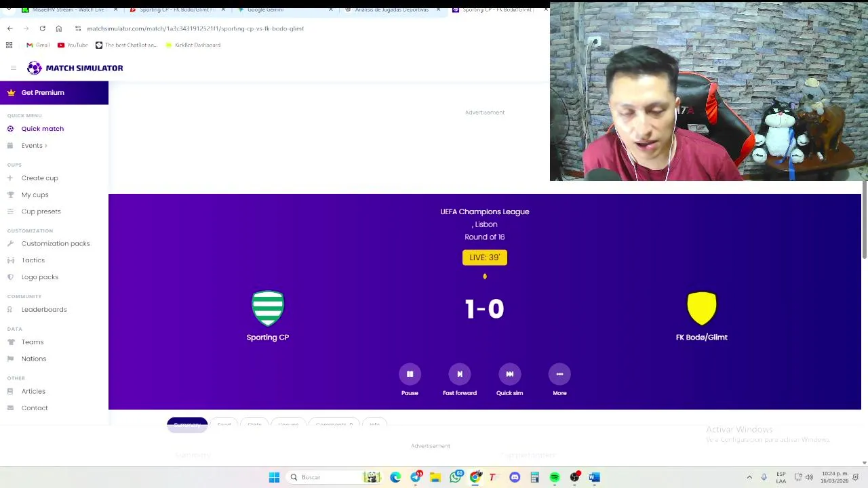Open the More options button
Viewport: 868px width, 488px height.
click(x=559, y=374)
